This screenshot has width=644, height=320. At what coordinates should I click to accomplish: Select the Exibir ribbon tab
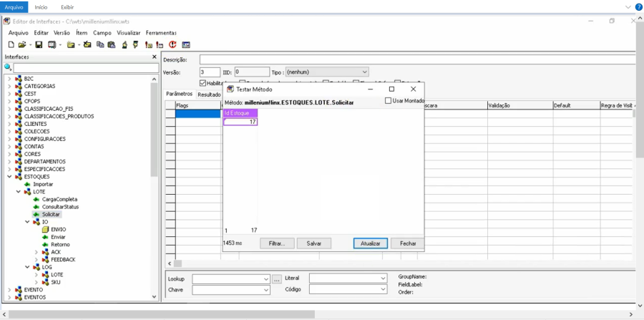(67, 7)
